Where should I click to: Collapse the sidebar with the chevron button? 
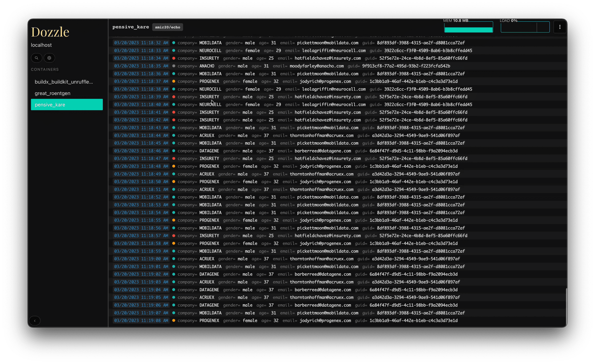(35, 321)
